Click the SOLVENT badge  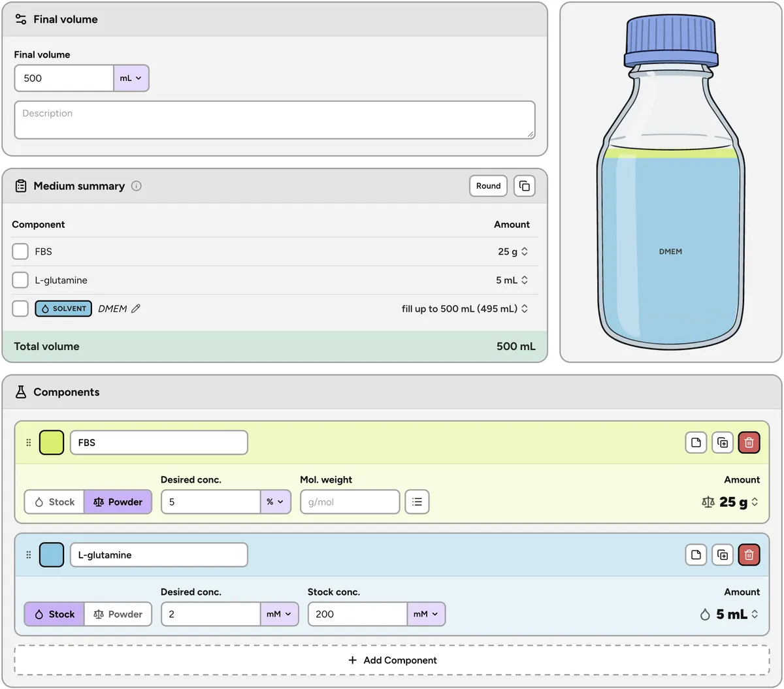[63, 309]
